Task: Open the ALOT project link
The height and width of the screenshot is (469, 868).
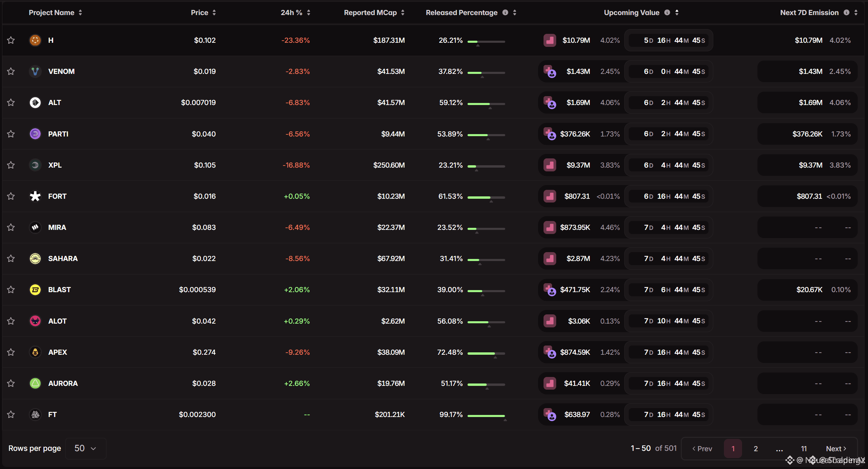Action: pyautogui.click(x=58, y=321)
